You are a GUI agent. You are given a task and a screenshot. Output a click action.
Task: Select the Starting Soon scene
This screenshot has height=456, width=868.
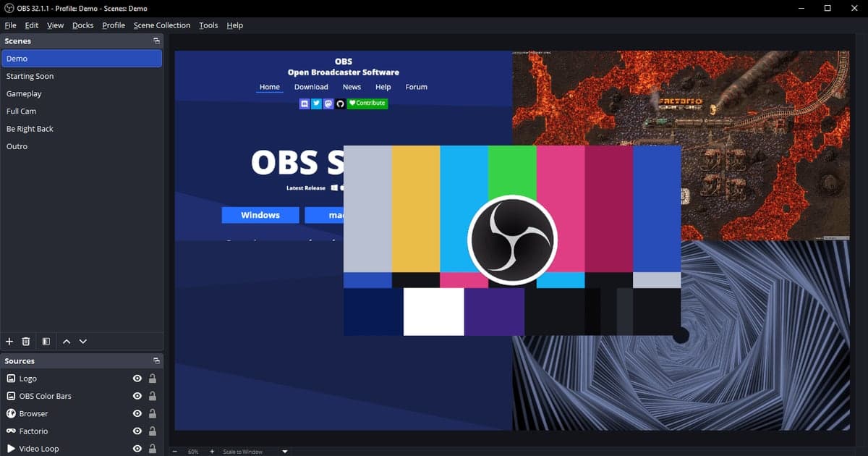81,76
